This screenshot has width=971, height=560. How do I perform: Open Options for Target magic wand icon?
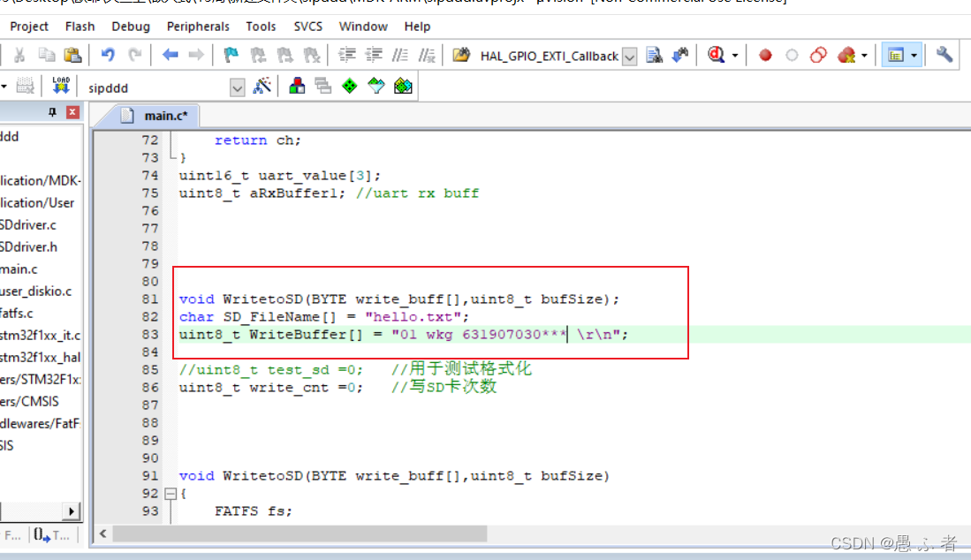(x=262, y=86)
